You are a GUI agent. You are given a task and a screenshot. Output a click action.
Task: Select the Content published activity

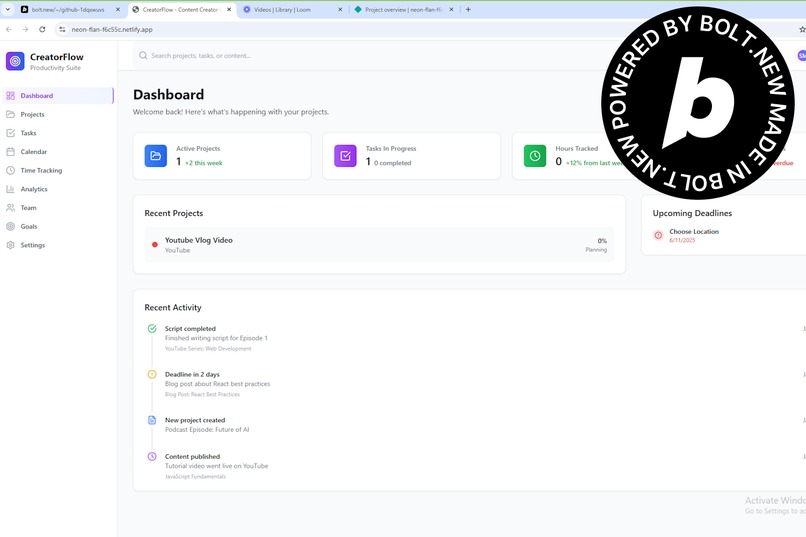pos(216,466)
